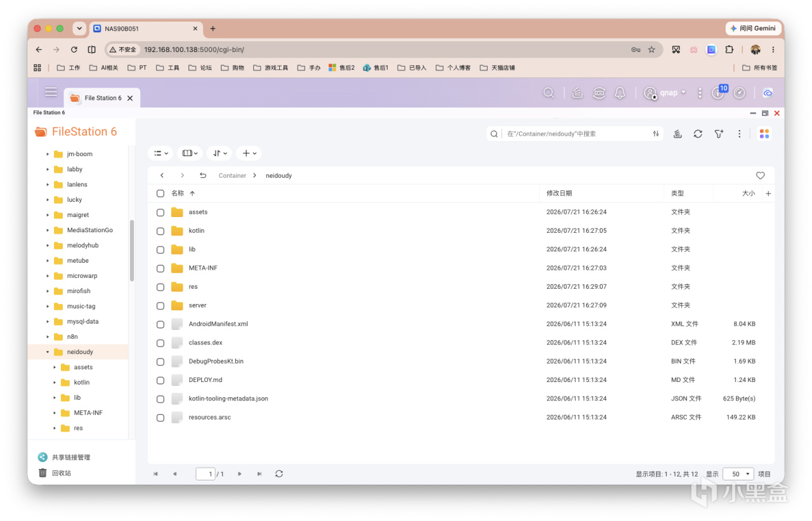Image resolution: width=812 pixels, height=521 pixels.
Task: Open the smart filter funnel icon
Action: pyautogui.click(x=719, y=134)
